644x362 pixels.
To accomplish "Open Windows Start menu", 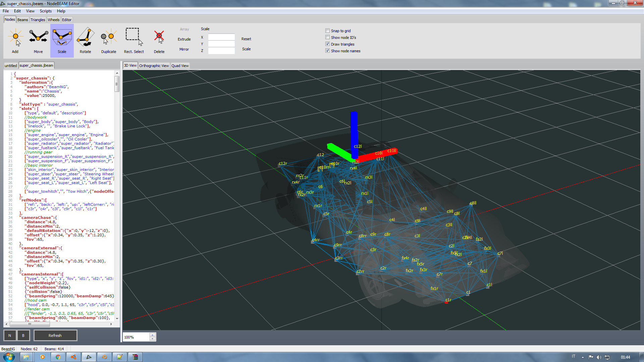I will (x=9, y=357).
